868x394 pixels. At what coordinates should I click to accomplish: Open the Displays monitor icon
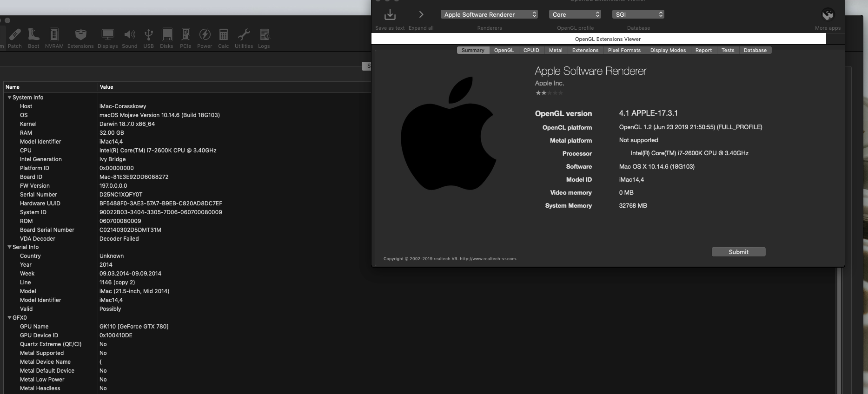107,38
